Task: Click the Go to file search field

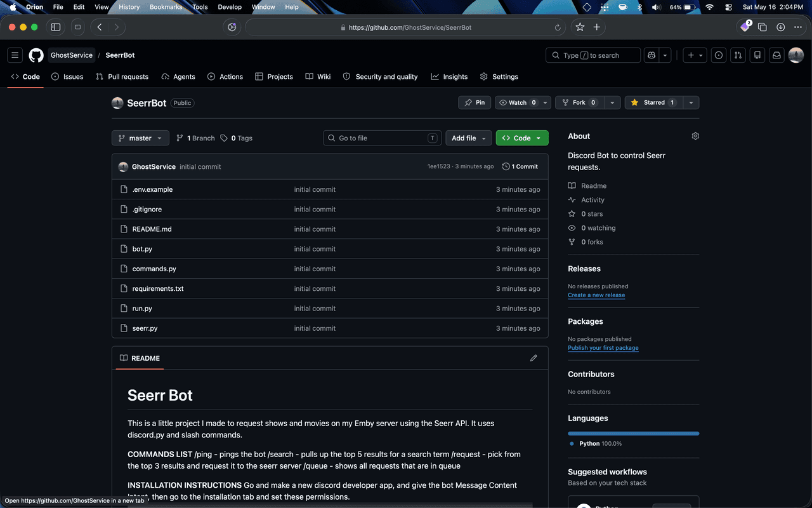Action: pyautogui.click(x=382, y=138)
